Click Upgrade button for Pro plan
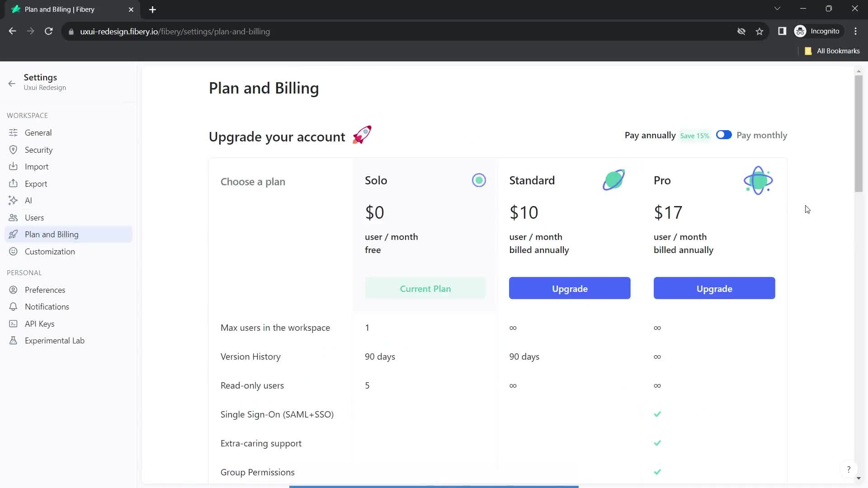 pos(714,288)
